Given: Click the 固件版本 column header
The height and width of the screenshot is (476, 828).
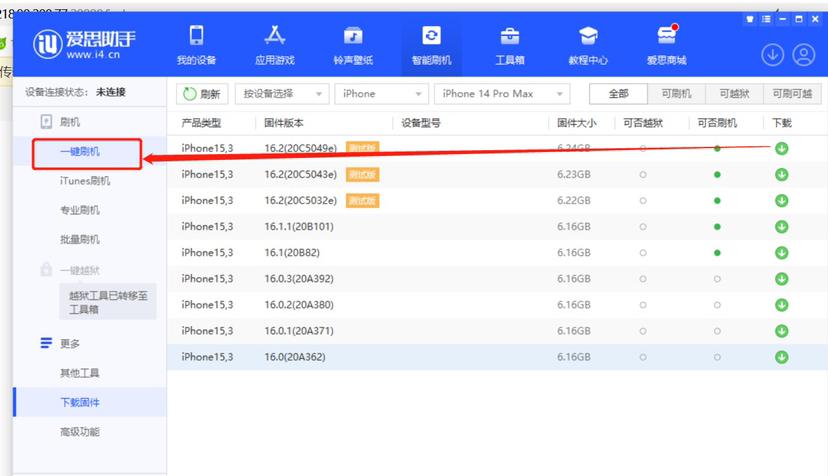Looking at the screenshot, I should pos(284,123).
